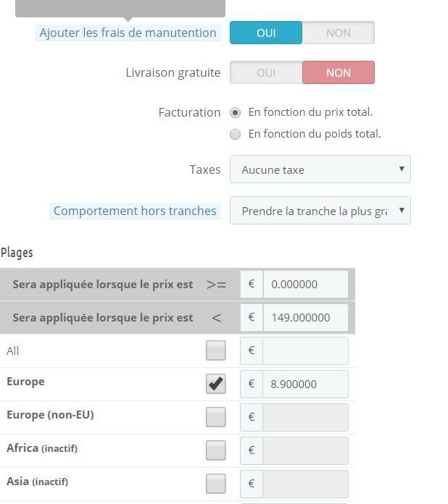448x504 pixels.
Task: Check the Africa (inactif) checkbox
Action: 215,450
